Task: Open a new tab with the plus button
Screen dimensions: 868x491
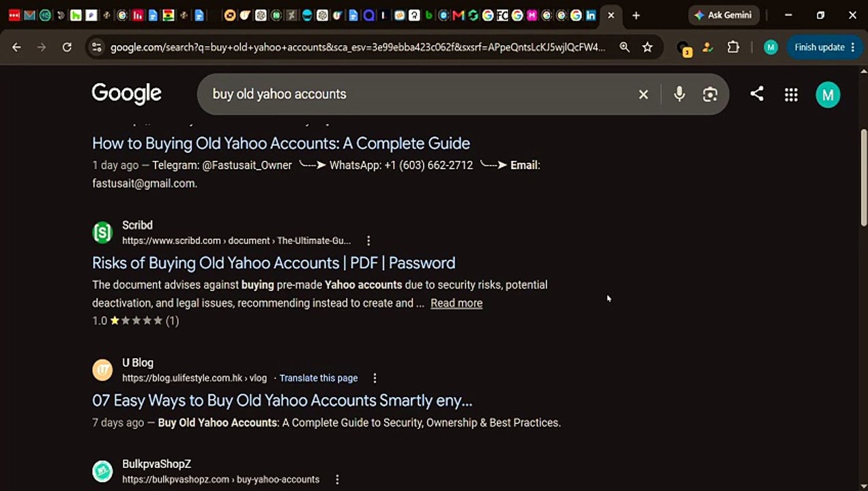Action: click(x=636, y=15)
